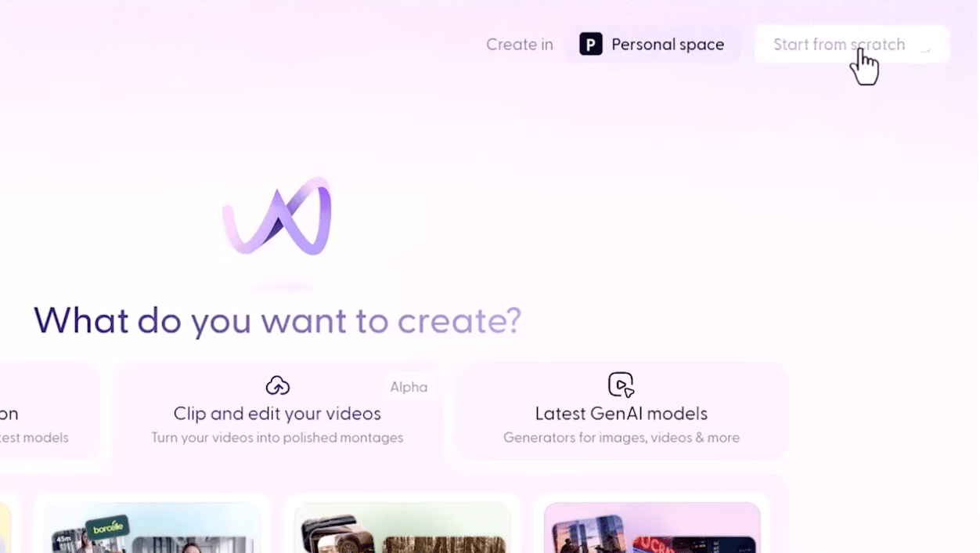Click 'Turn your videos into polished montages' text
Viewport: 980px width, 553px height.
[x=277, y=438]
